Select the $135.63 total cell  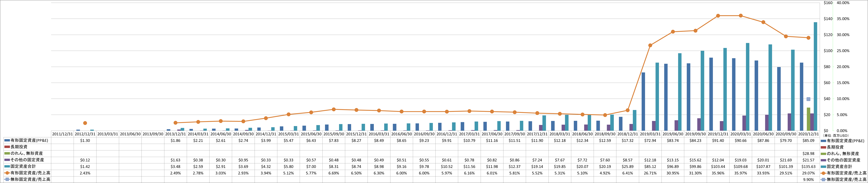[x=808, y=166]
